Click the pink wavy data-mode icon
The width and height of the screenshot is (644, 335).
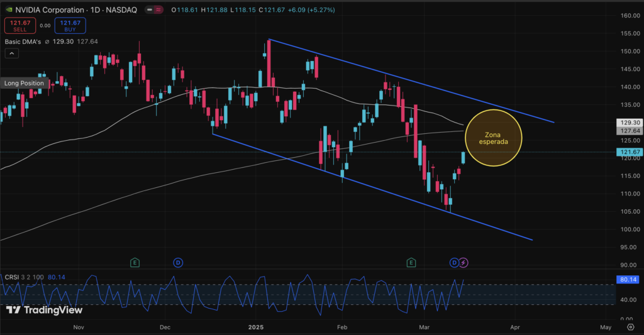pos(158,10)
